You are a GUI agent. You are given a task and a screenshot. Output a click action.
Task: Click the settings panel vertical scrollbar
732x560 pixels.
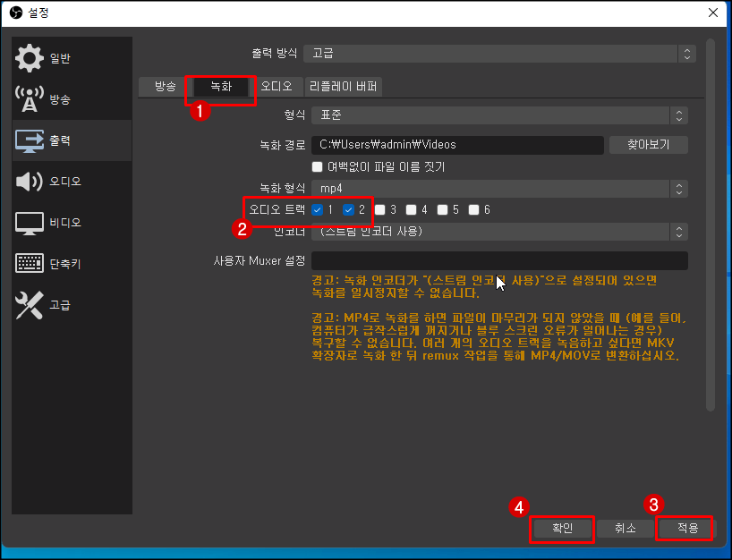[711, 225]
